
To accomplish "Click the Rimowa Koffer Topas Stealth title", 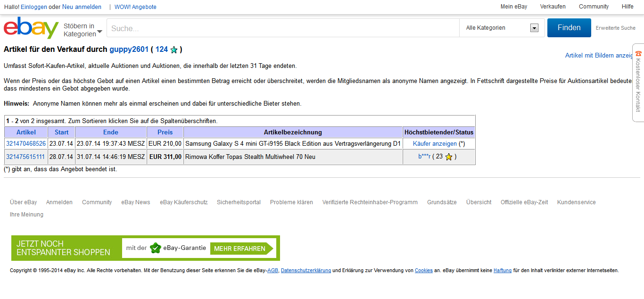I will 250,157.
